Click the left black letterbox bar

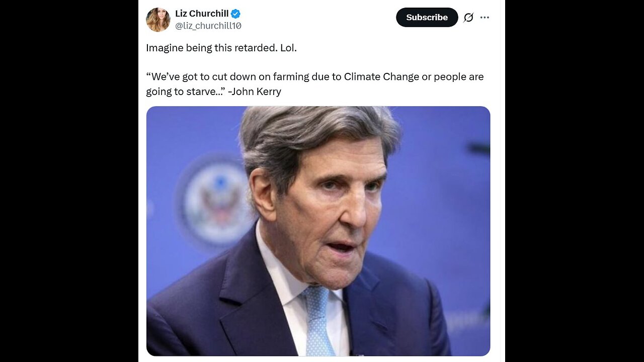pos(69,181)
